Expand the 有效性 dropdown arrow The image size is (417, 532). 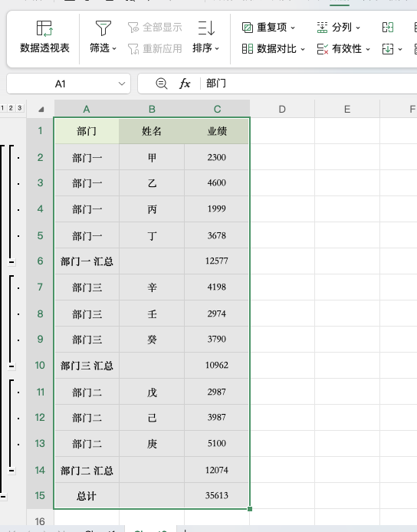pos(368,49)
